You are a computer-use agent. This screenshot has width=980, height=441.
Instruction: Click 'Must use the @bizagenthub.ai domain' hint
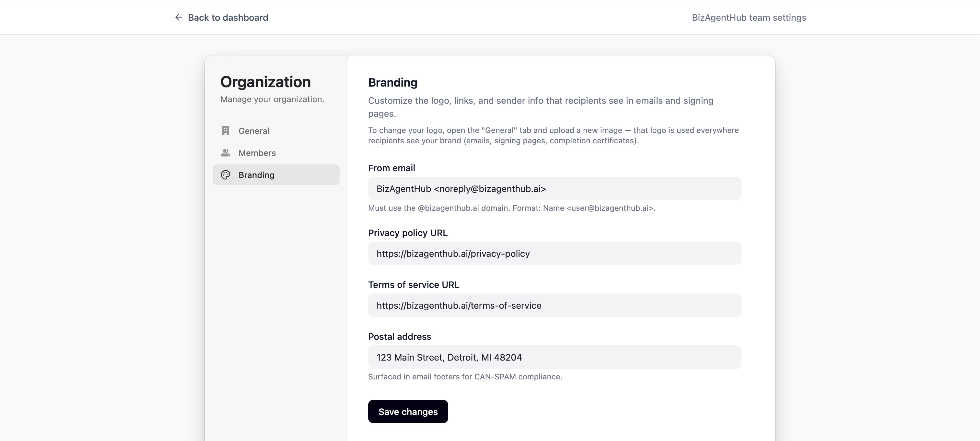coord(512,208)
